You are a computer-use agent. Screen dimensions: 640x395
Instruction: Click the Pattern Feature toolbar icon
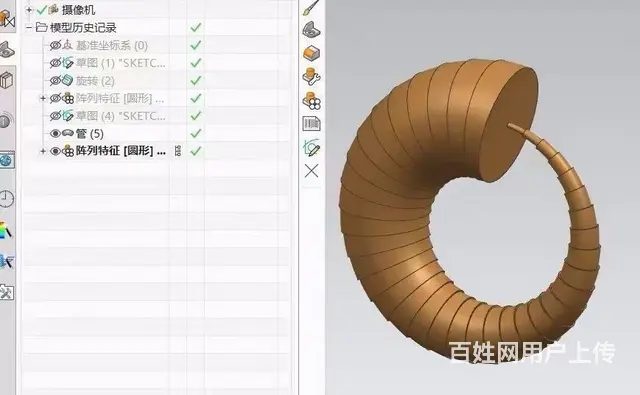click(x=311, y=100)
